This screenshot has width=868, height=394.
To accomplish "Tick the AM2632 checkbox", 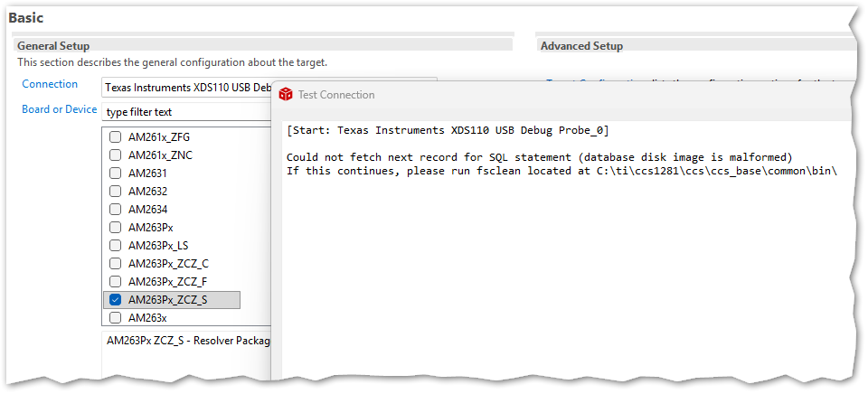I will tap(115, 192).
